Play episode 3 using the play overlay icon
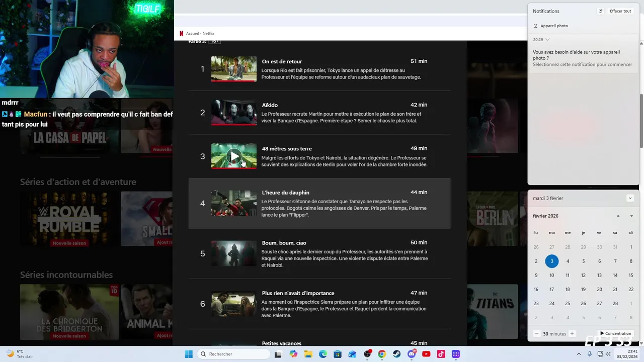 [234, 156]
